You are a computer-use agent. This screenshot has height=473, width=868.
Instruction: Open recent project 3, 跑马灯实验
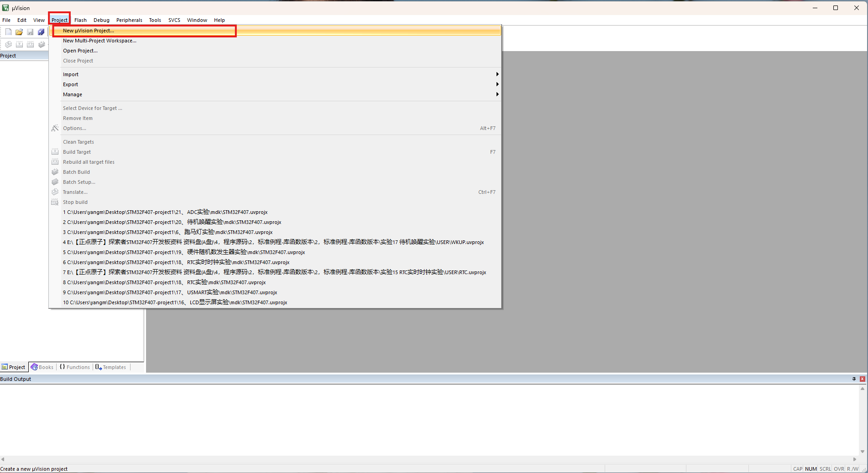pyautogui.click(x=275, y=232)
